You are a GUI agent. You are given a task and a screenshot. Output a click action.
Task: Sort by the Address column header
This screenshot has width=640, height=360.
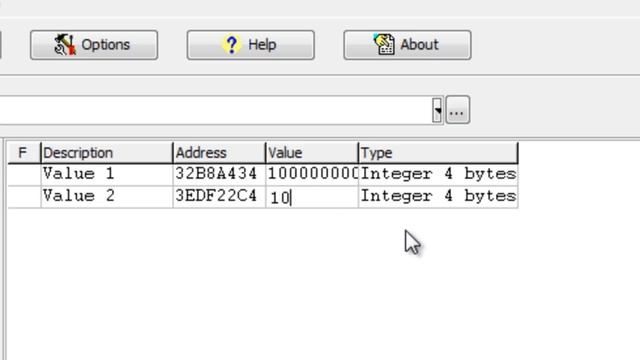pos(219,153)
